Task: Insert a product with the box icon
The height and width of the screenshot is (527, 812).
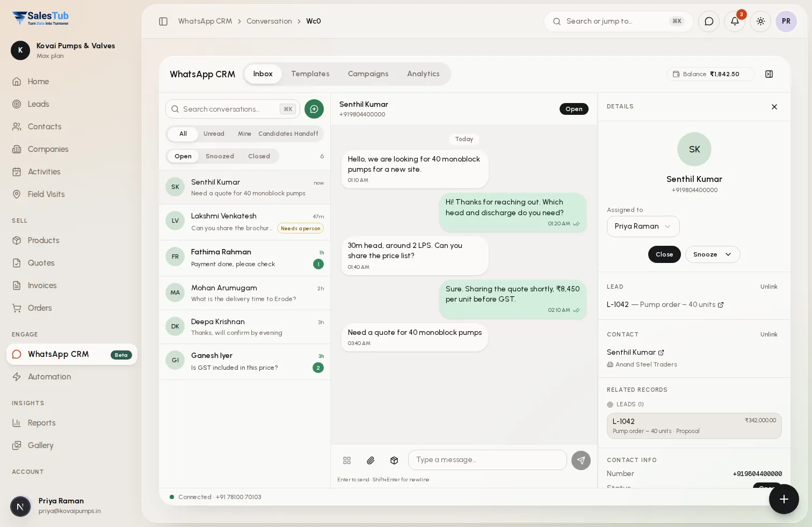Action: (x=394, y=460)
